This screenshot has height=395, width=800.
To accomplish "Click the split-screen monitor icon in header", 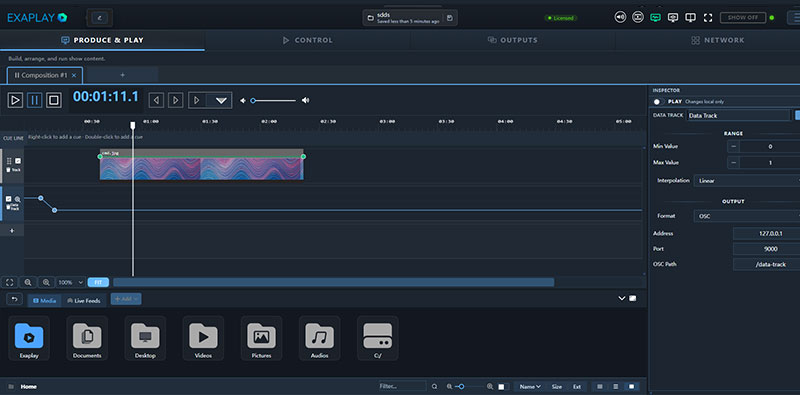I will click(x=690, y=18).
